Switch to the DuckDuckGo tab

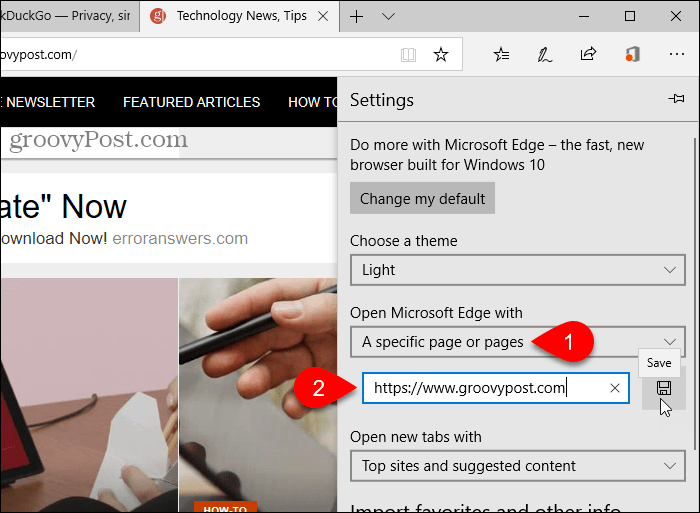point(69,16)
